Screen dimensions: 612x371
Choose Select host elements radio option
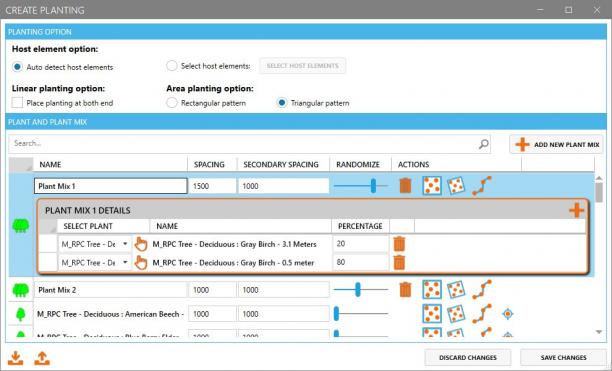pyautogui.click(x=172, y=66)
